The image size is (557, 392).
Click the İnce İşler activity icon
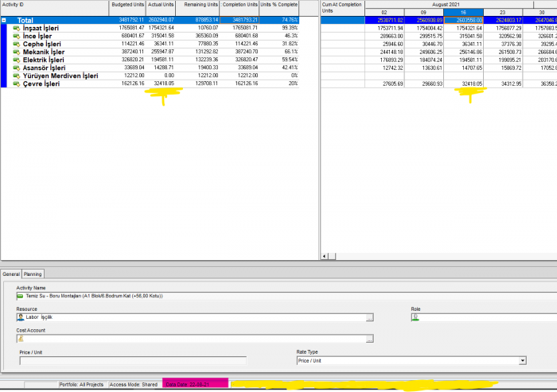[x=17, y=37]
